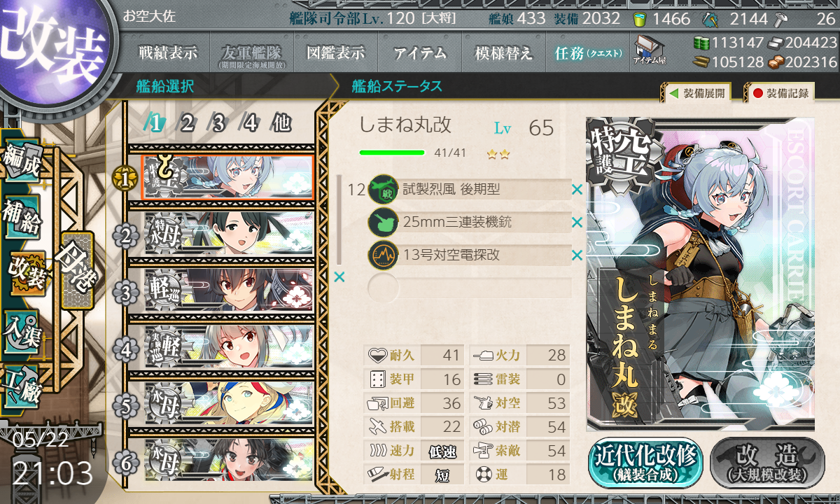
Task: Toggle the 装備記録 record button
Action: 780,92
